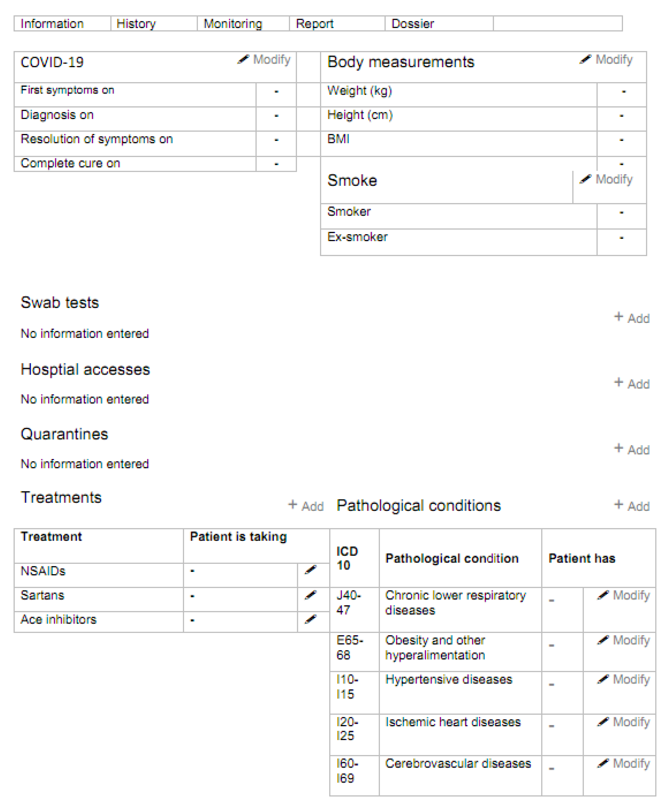Viewport: 672px width, 806px height.
Task: Modify Chronic lower respiratory diseases entry
Action: pyautogui.click(x=624, y=595)
